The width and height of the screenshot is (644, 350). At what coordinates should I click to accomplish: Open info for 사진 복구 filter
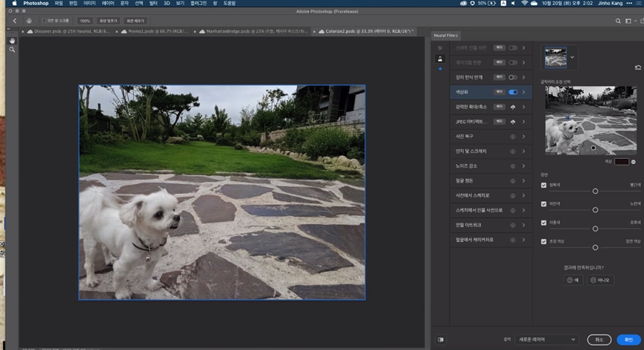[512, 137]
